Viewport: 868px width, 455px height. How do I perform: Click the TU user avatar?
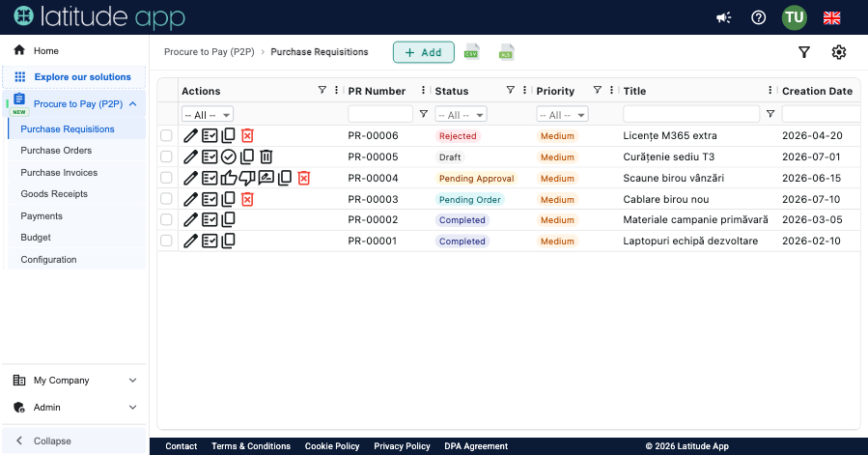(795, 17)
